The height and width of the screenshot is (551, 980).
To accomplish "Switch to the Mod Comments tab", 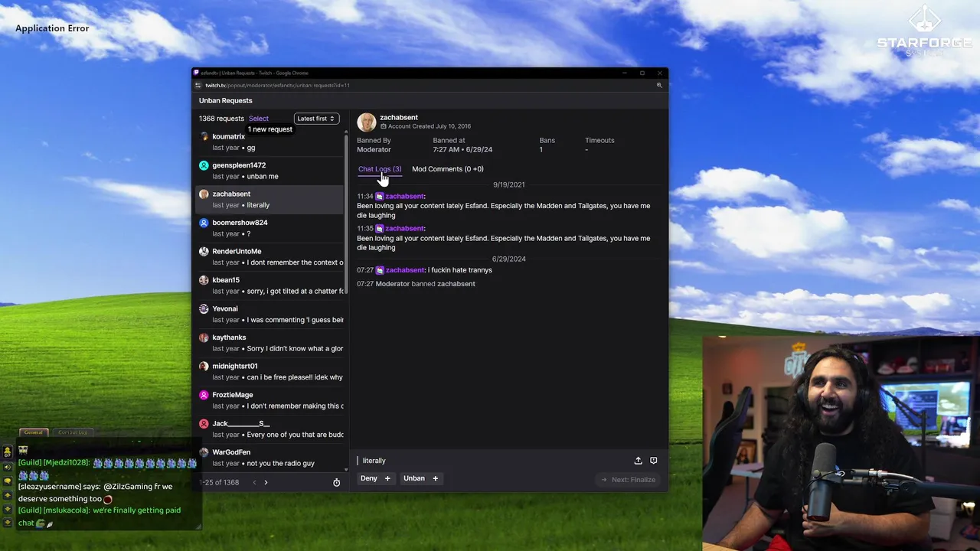I will click(x=448, y=169).
